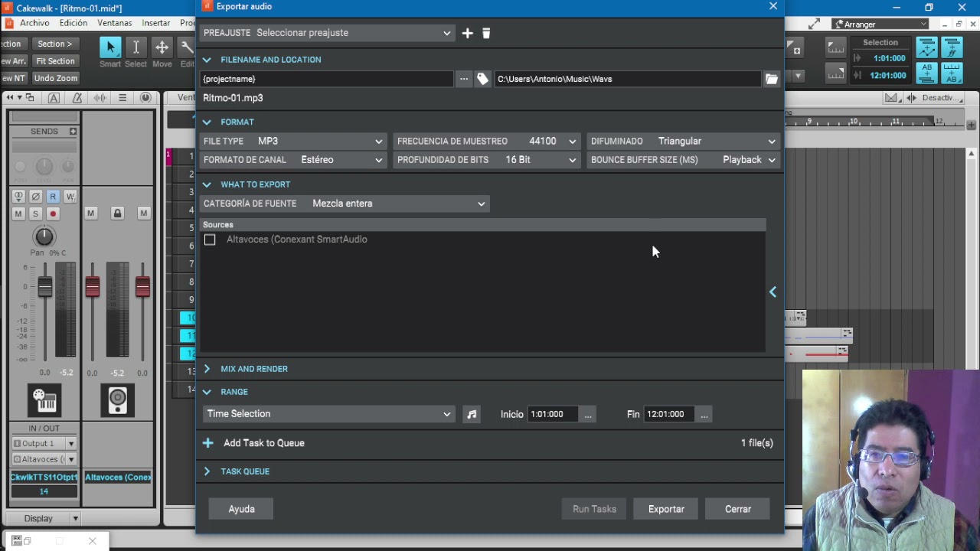Image resolution: width=980 pixels, height=551 pixels.
Task: Add a new preset with plus icon
Action: pos(467,33)
